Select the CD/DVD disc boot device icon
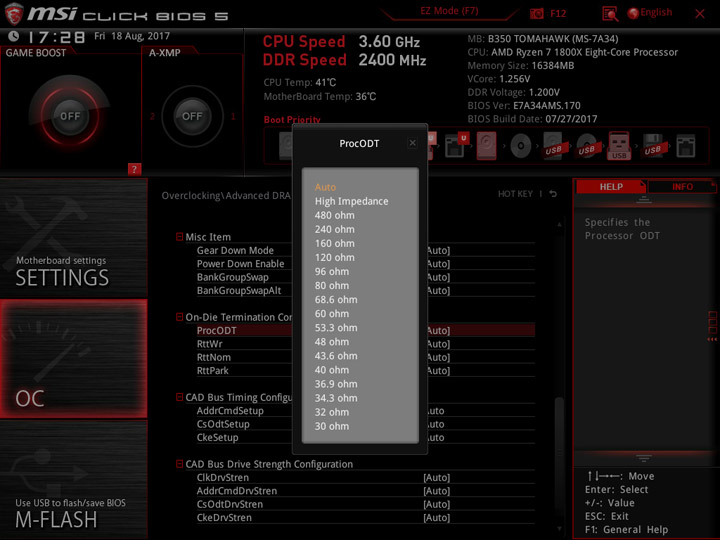The height and width of the screenshot is (540, 720). pyautogui.click(x=521, y=146)
